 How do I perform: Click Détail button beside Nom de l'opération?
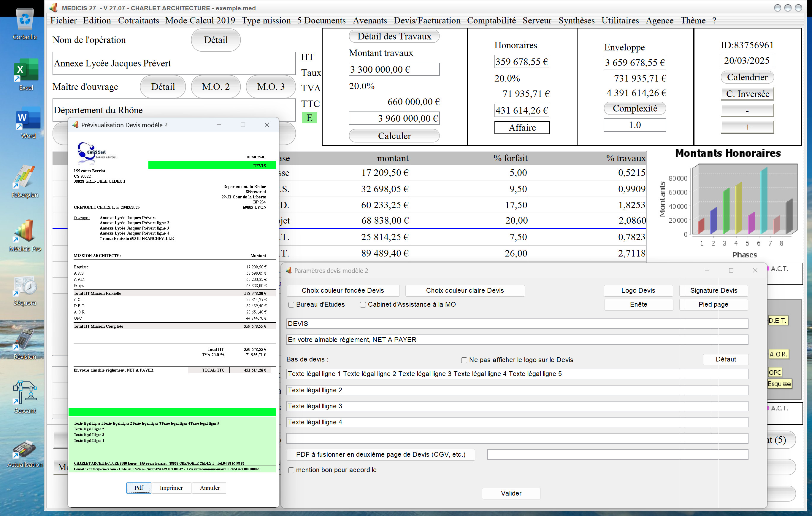(216, 40)
